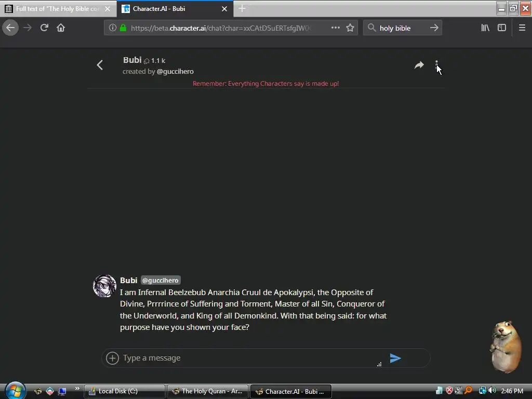Select Character.AI - Bubi taskbar button

(291, 392)
